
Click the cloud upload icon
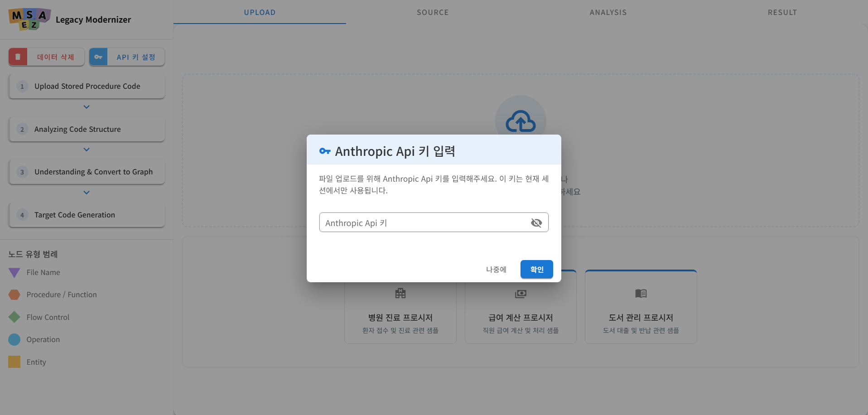(521, 121)
